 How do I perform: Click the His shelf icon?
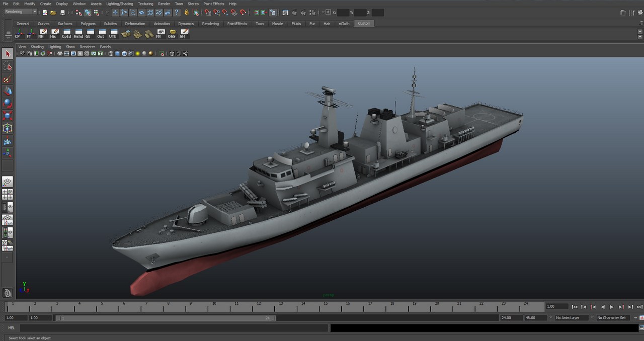(54, 34)
